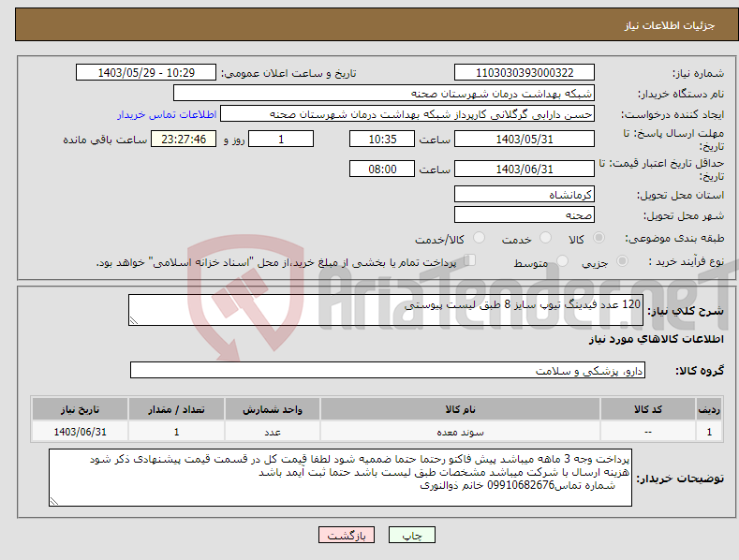Click the اطلاعات کالاهای مورد نیاز heading
Viewport: 739px width, 560px height.
click(656, 339)
